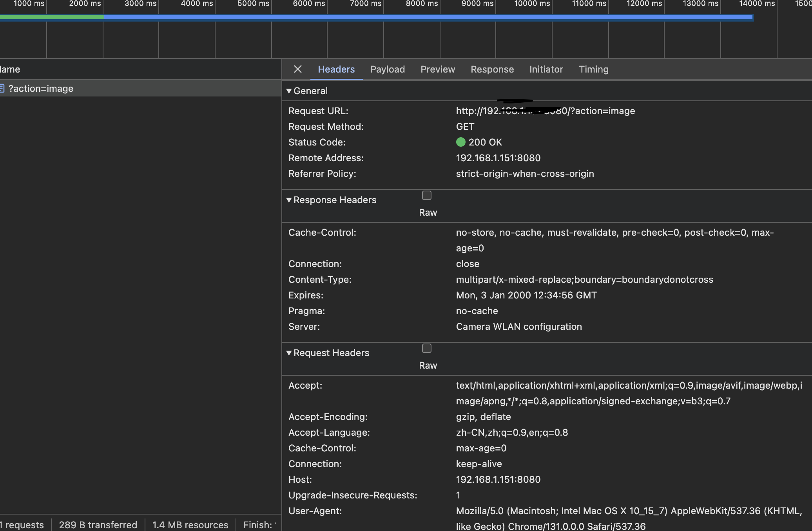Image resolution: width=812 pixels, height=531 pixels.
Task: Select the Accept-Language value
Action: [x=512, y=433]
